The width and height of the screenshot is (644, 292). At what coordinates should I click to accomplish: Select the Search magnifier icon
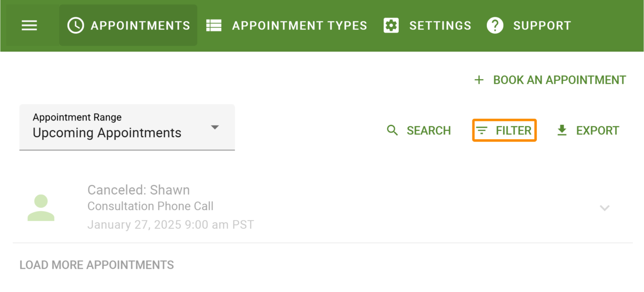point(392,130)
